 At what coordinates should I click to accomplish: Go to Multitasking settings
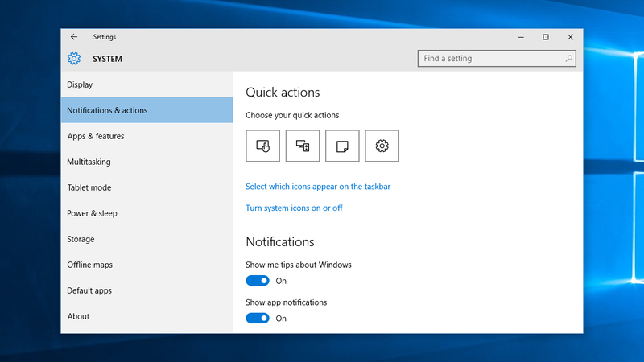(x=147, y=162)
